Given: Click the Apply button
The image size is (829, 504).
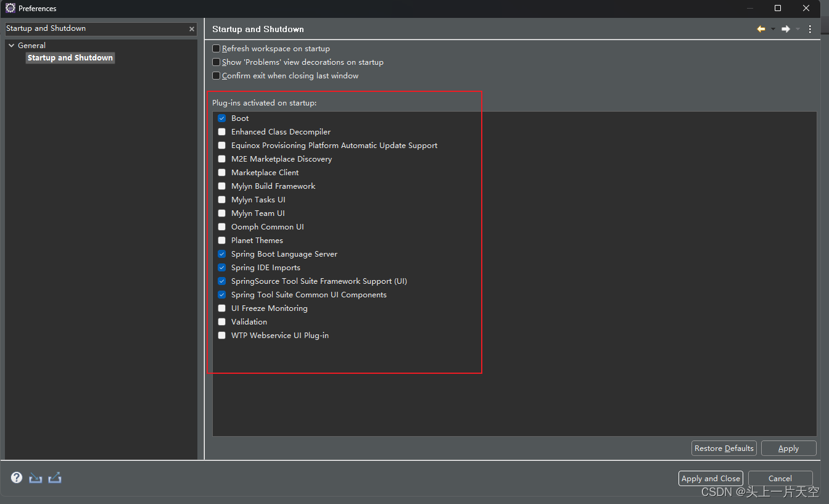Looking at the screenshot, I should point(789,448).
